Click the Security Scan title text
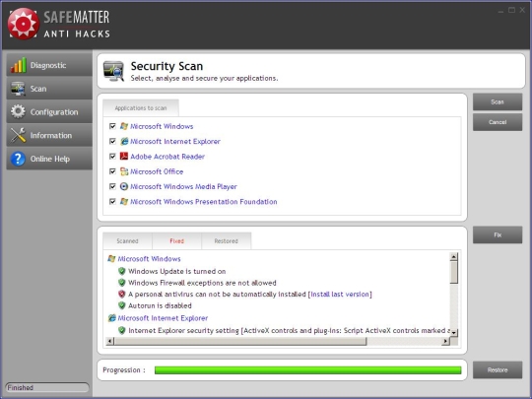The height and width of the screenshot is (399, 532). click(x=166, y=66)
